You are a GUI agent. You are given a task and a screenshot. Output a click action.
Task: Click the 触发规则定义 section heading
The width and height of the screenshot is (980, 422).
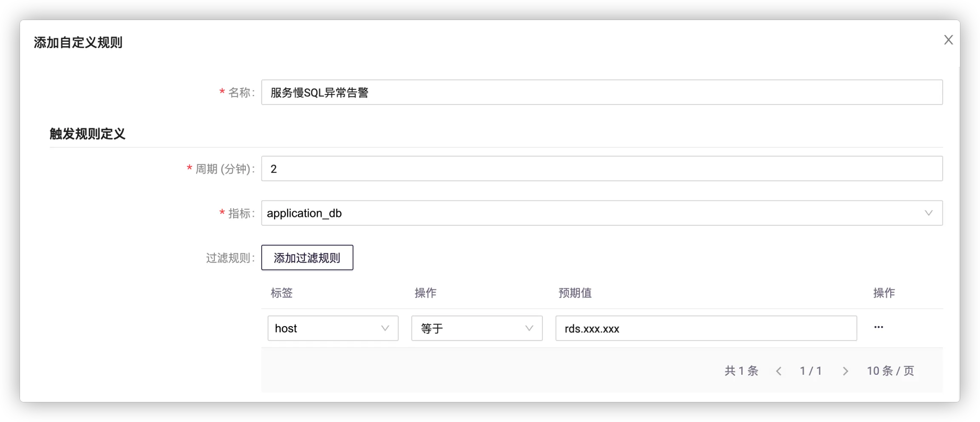pos(87,134)
